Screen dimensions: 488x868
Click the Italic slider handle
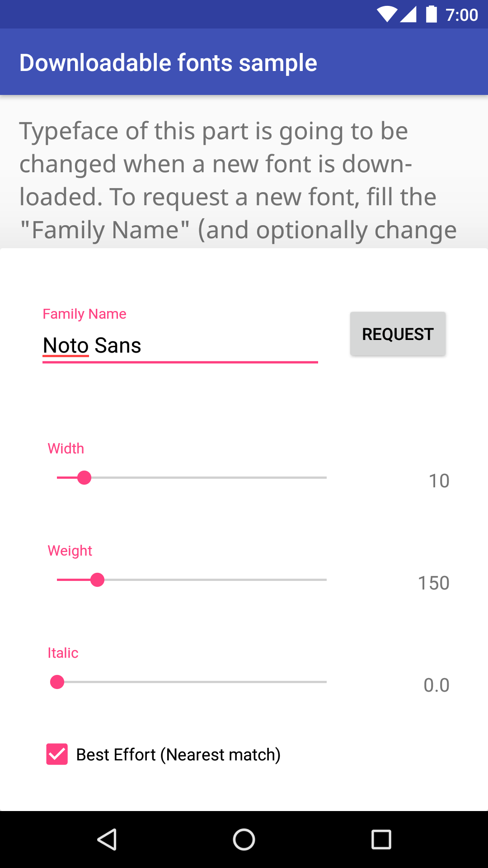pos(57,682)
